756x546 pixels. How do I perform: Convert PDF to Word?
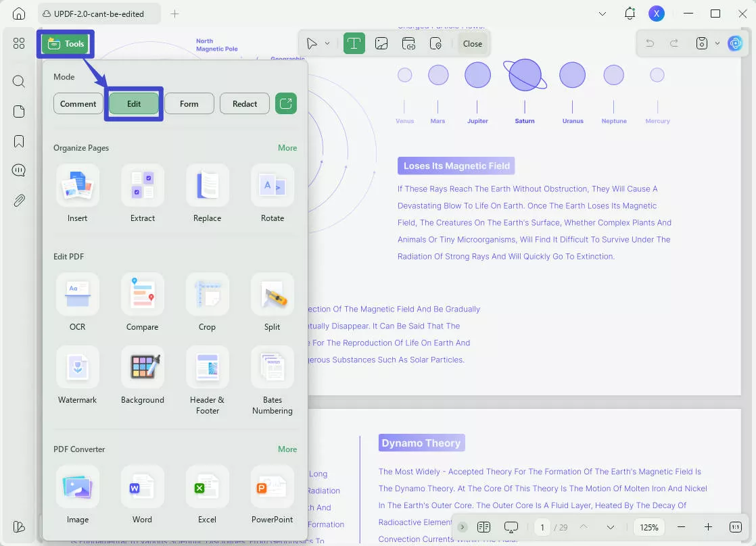tap(143, 495)
